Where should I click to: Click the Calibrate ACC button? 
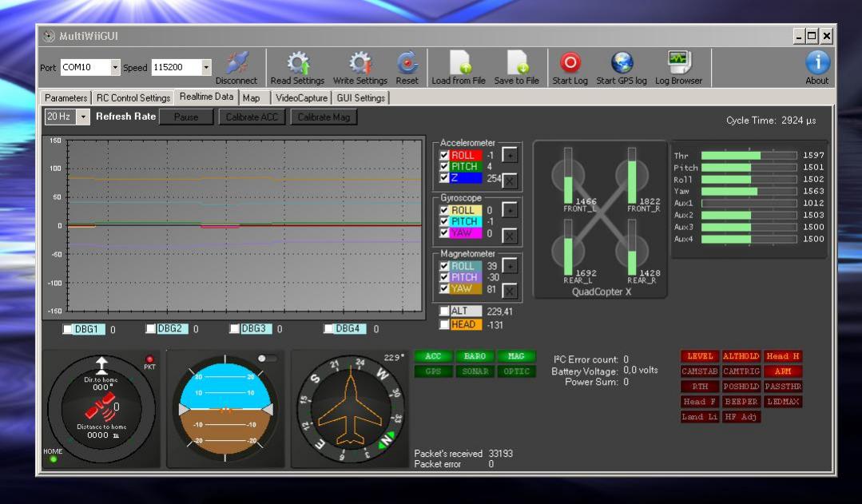pos(252,117)
